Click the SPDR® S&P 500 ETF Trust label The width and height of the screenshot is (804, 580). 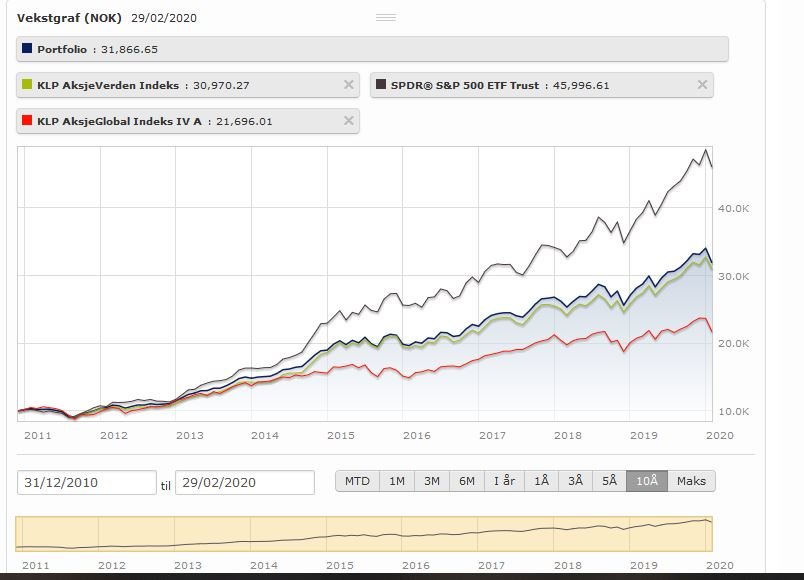(465, 85)
